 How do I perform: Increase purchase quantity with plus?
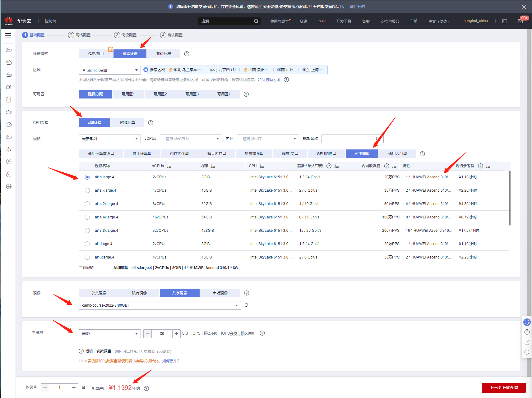click(x=74, y=388)
